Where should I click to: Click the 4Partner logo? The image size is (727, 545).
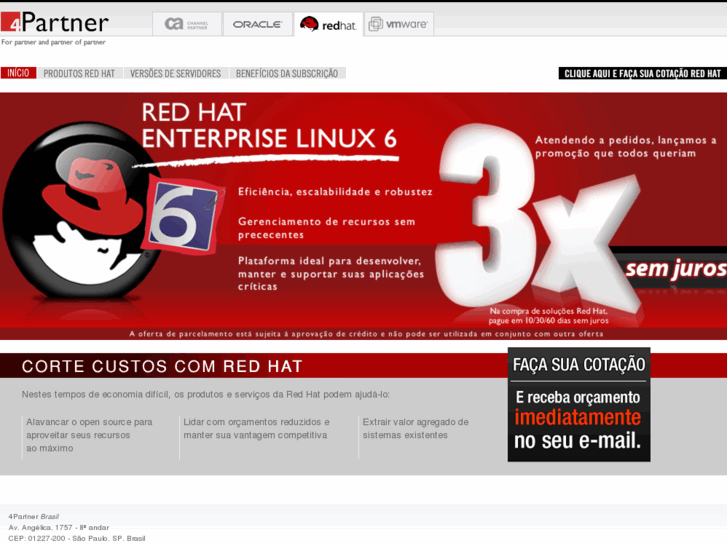point(55,22)
